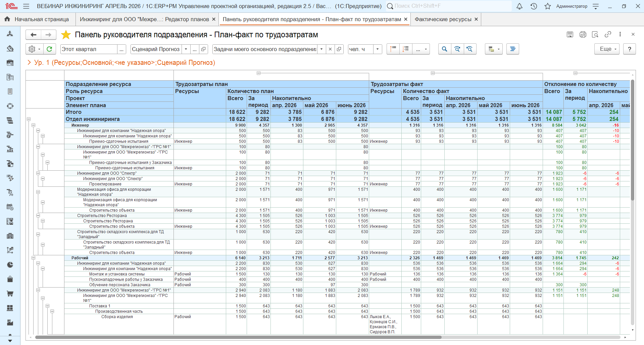Open shopping cart section in sidebar
This screenshot has height=345, width=644.
pos(10,294)
